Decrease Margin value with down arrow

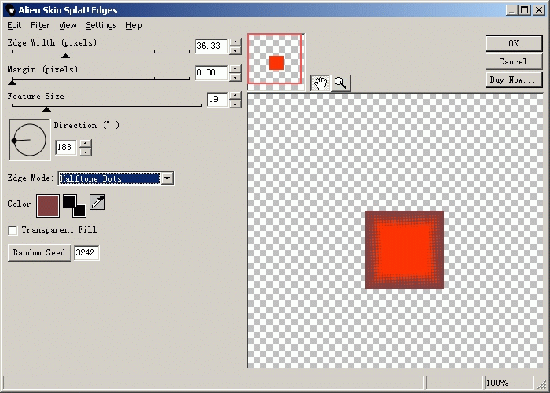point(235,77)
